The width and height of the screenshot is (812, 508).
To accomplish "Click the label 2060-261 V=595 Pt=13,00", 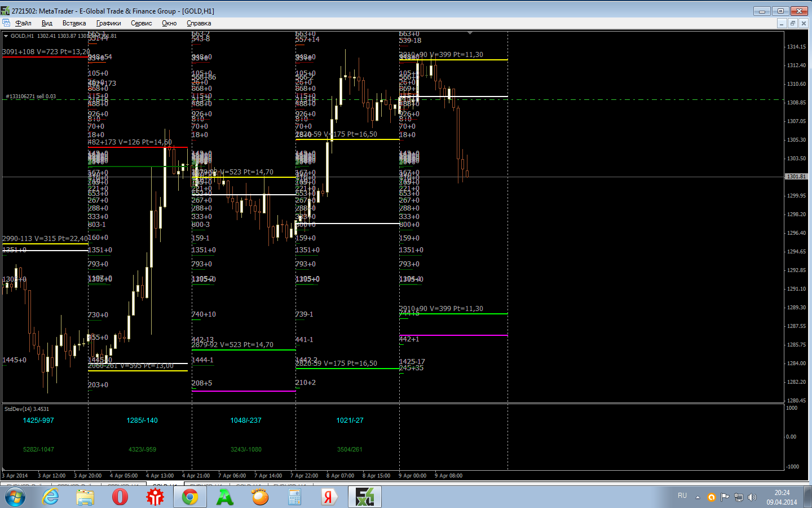I will coord(131,366).
